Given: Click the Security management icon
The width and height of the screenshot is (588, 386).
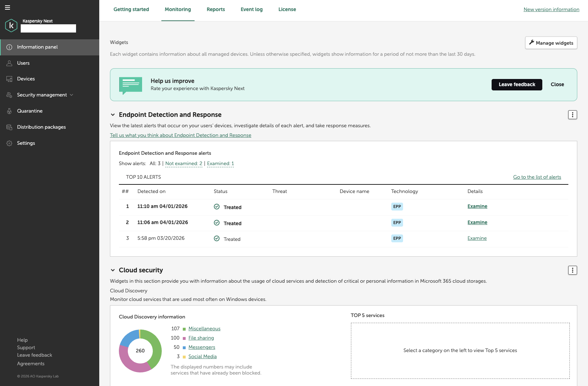Looking at the screenshot, I should pyautogui.click(x=9, y=95).
